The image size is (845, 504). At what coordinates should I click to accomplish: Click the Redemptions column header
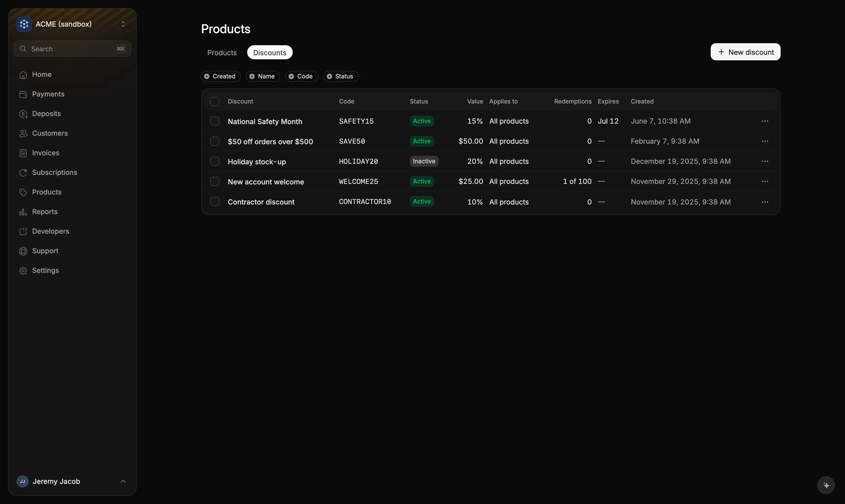pos(573,102)
